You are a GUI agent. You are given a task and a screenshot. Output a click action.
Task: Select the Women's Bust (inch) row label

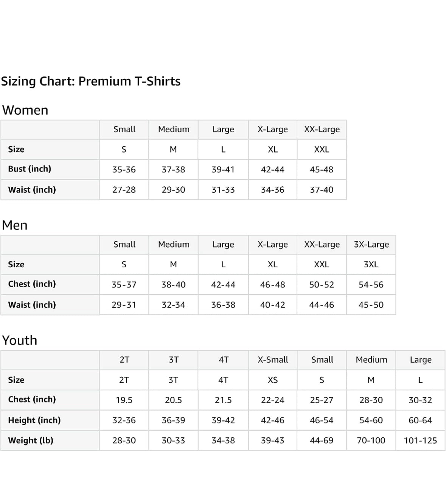click(30, 169)
